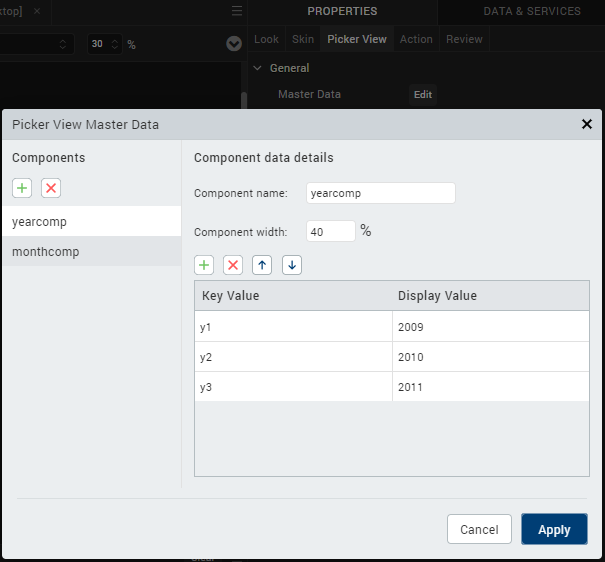
Task: Select the 2009 display value cell
Action: (x=491, y=327)
